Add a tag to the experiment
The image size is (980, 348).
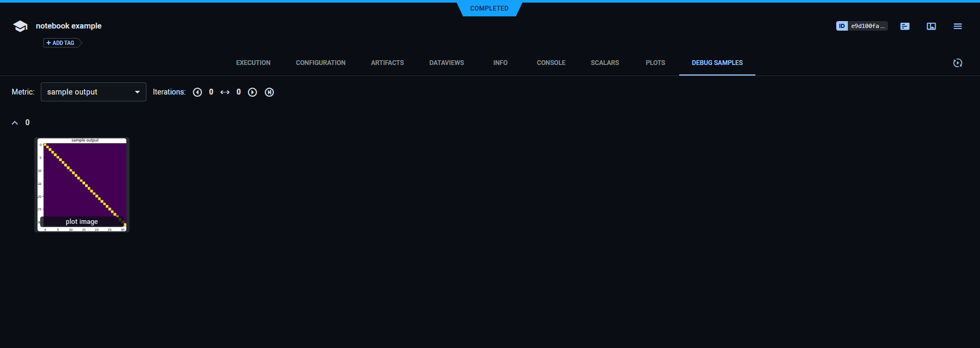[x=61, y=43]
